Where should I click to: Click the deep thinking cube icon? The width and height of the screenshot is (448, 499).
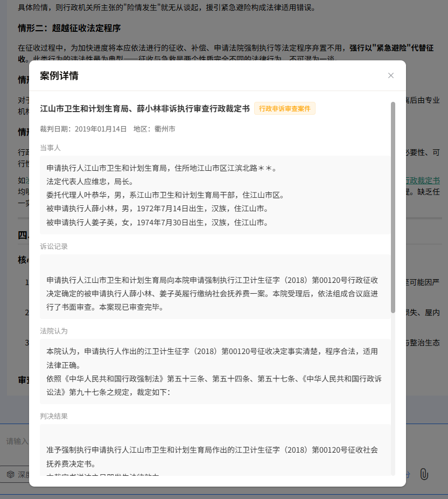[x=10, y=475]
